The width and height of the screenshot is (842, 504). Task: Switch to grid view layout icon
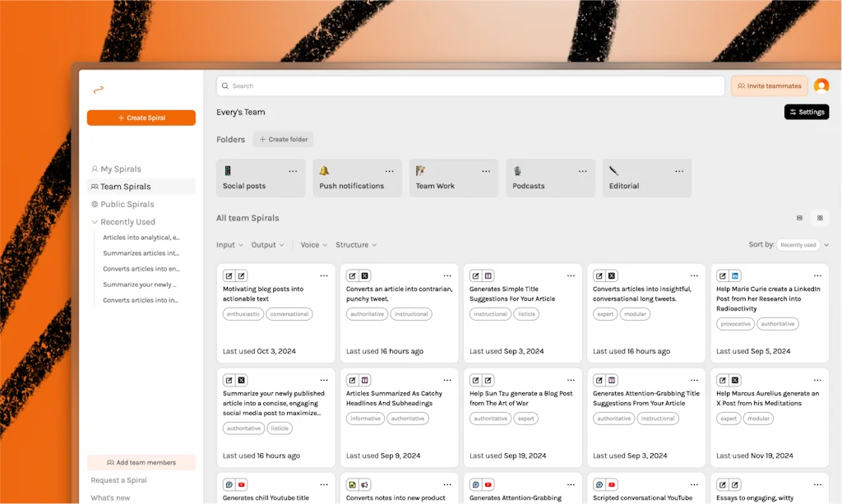pos(820,218)
